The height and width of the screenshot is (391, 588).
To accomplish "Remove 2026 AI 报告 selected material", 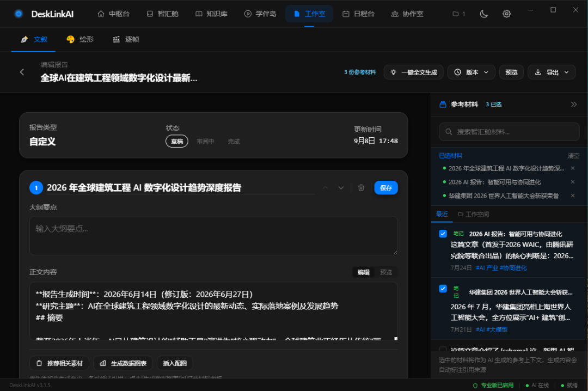I will coord(573,182).
